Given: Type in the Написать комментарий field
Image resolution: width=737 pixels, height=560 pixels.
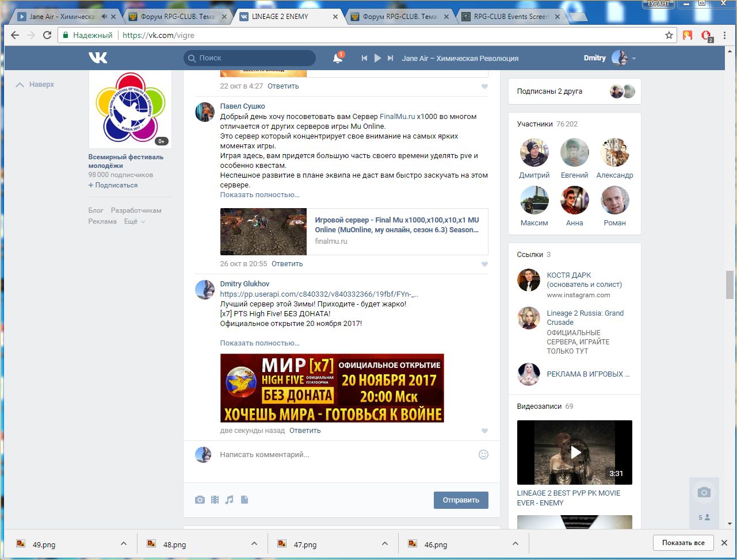Looking at the screenshot, I should pos(345,454).
